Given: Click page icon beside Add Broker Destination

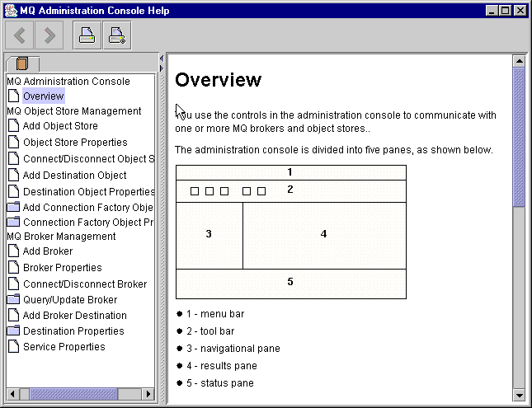Looking at the screenshot, I should tap(13, 315).
